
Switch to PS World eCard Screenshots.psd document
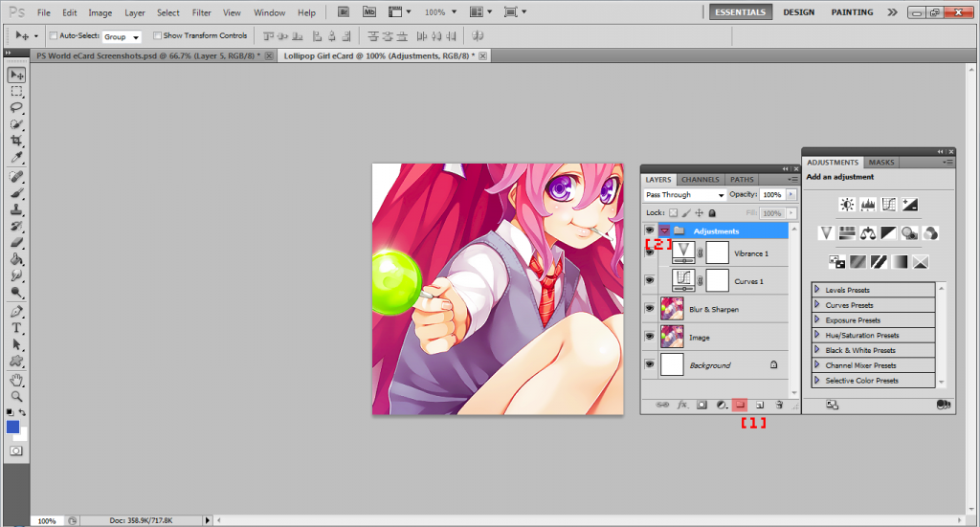(x=147, y=55)
